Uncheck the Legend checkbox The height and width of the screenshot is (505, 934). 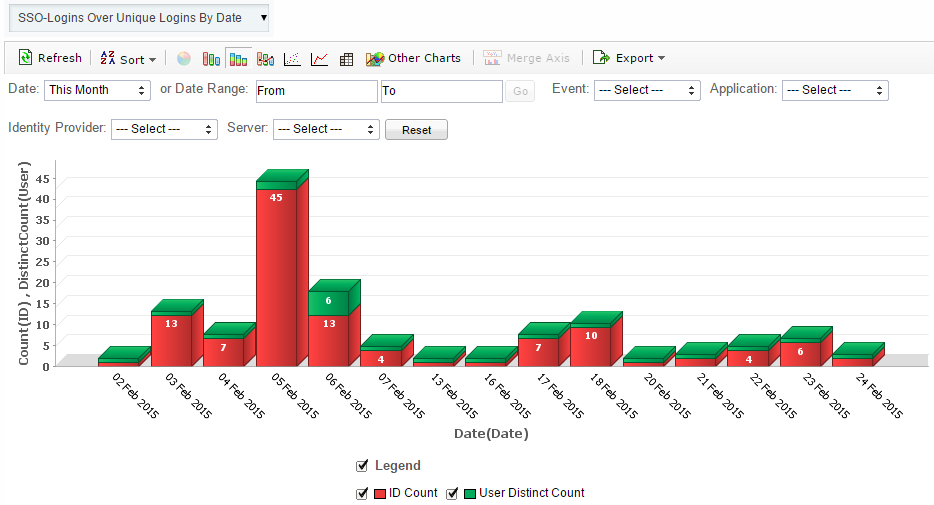[362, 465]
